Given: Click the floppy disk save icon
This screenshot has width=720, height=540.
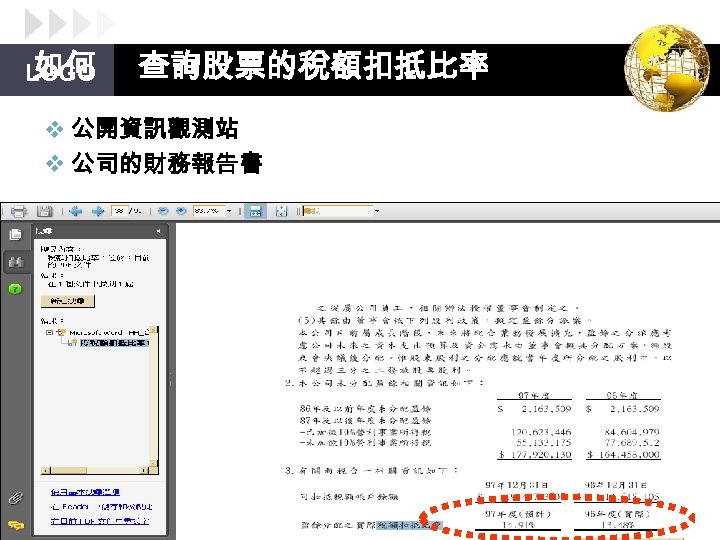Looking at the screenshot, I should coord(45,211).
